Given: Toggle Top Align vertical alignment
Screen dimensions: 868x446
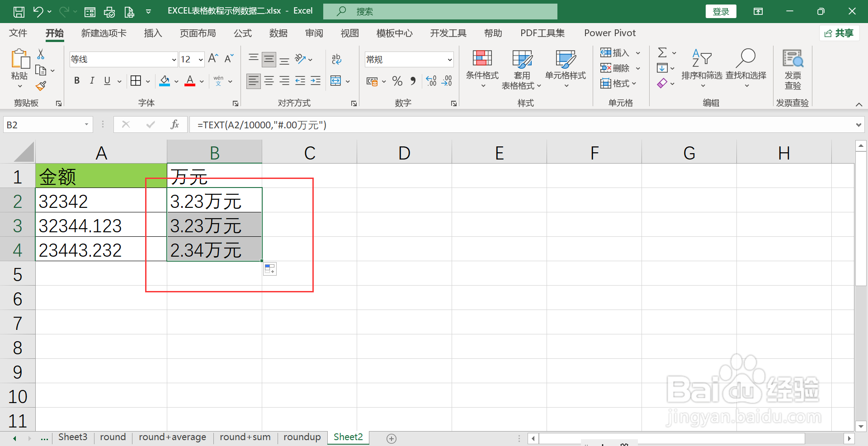Looking at the screenshot, I should tap(254, 59).
